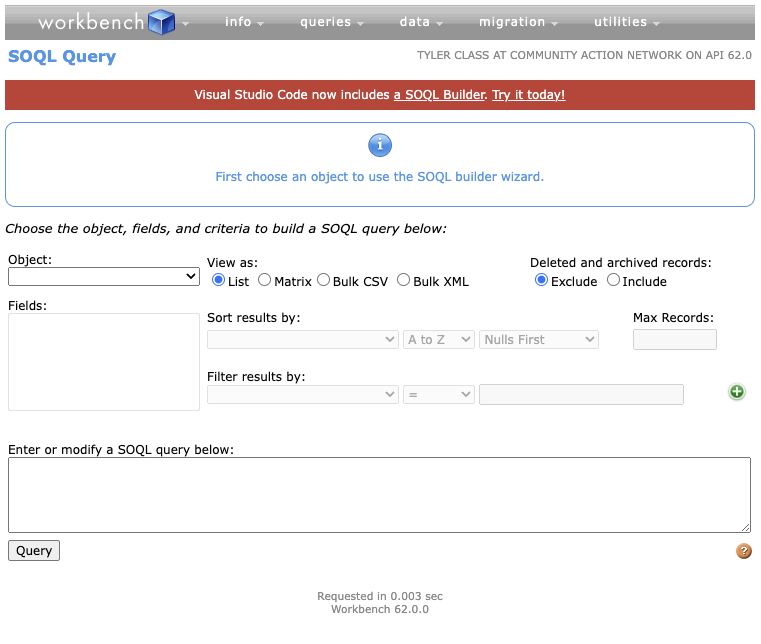
Task: Open help via the orange question mark icon
Action: pyautogui.click(x=744, y=551)
